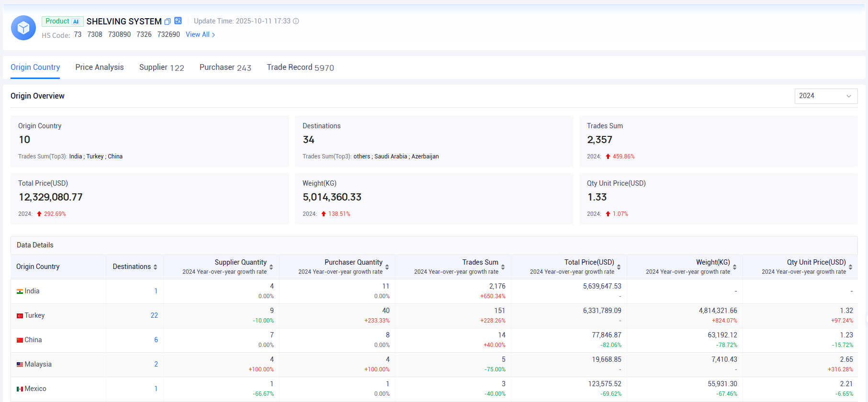The image size is (868, 402).
Task: Click HS code 73
Action: click(x=78, y=34)
